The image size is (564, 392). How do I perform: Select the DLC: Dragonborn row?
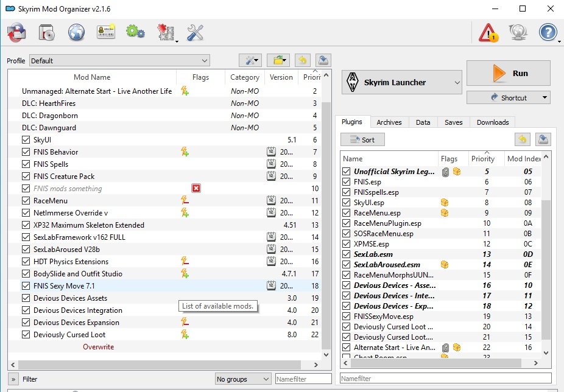(164, 116)
